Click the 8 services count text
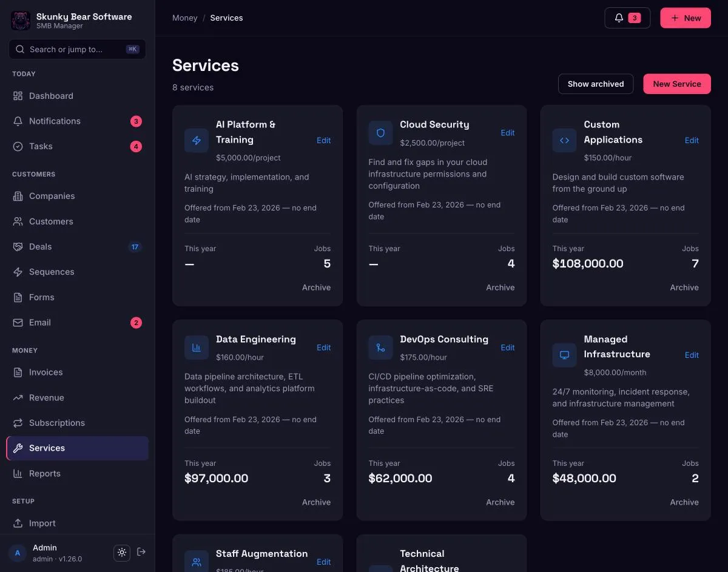The height and width of the screenshot is (572, 728). [x=193, y=87]
